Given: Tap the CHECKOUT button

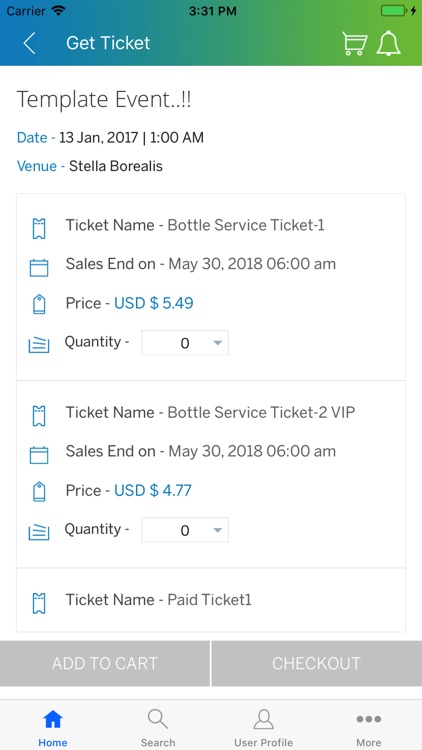Looking at the screenshot, I should (317, 663).
